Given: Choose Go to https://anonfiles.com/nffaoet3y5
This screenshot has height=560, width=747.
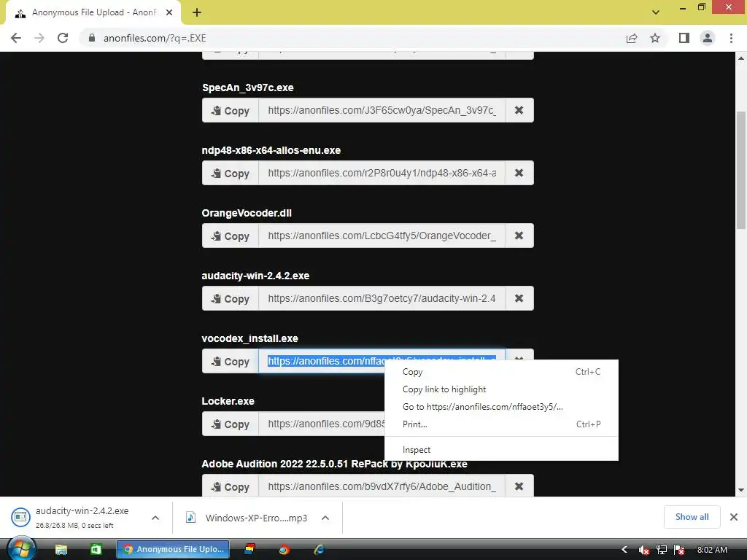Looking at the screenshot, I should [501, 407].
